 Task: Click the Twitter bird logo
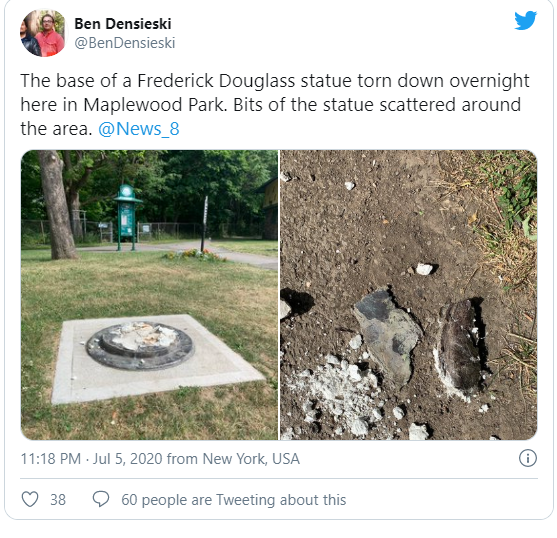[525, 21]
